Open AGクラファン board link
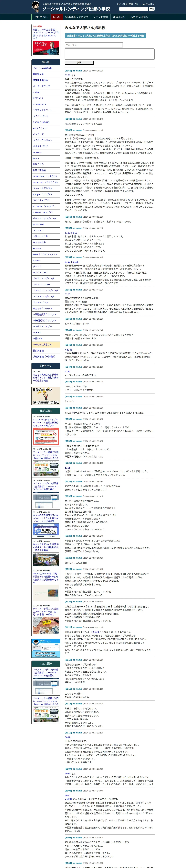This screenshot has height=868, width=186. point(46,128)
